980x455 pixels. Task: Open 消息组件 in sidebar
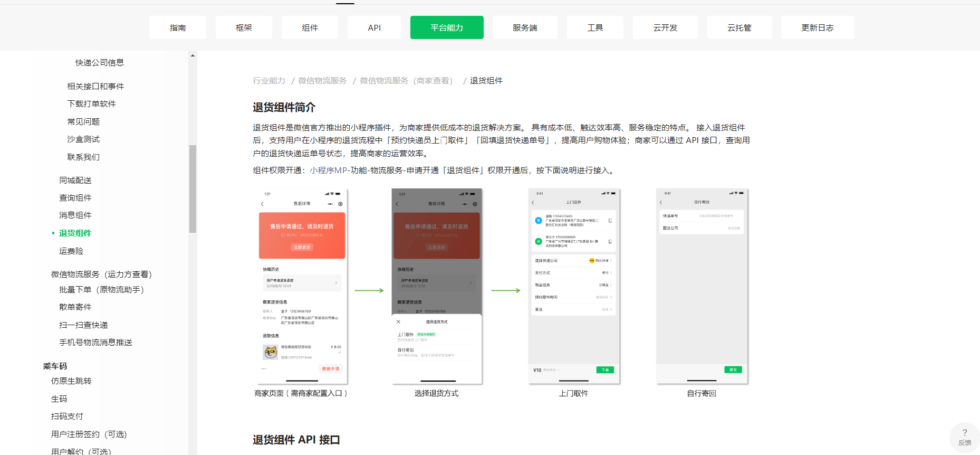click(x=75, y=215)
